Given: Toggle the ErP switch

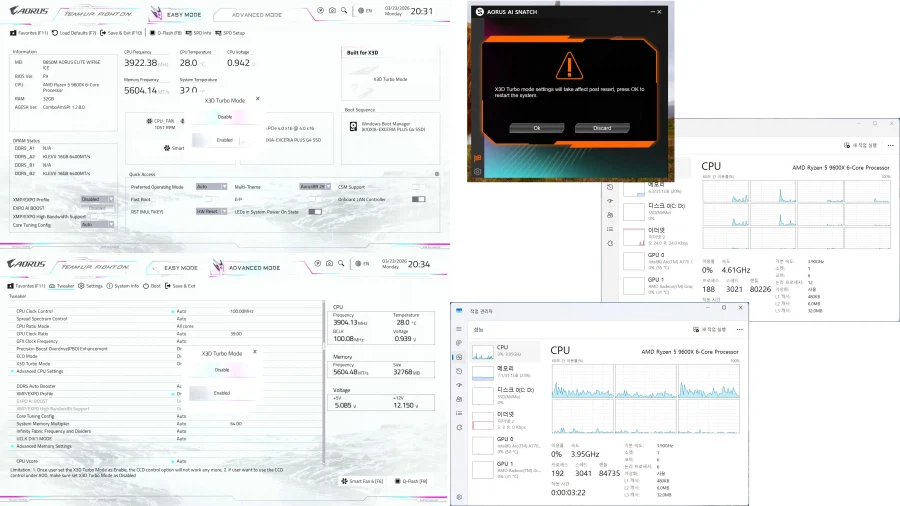Looking at the screenshot, I should [315, 199].
